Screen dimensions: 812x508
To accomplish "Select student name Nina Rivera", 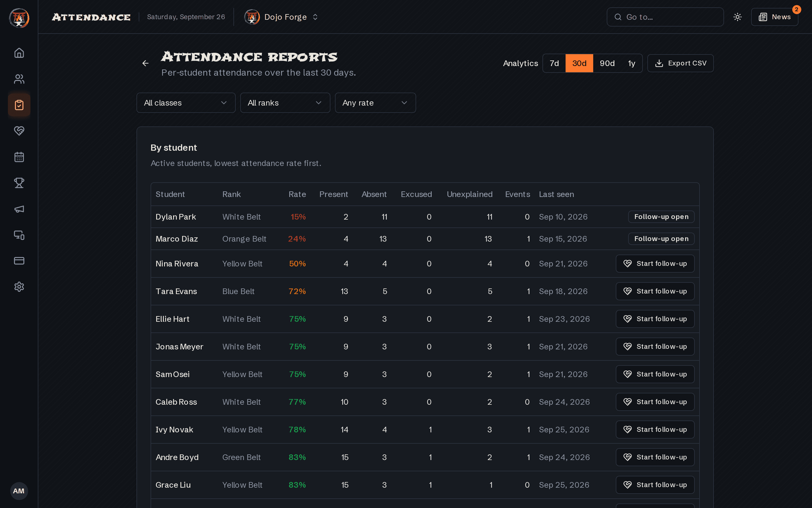I will (x=177, y=264).
